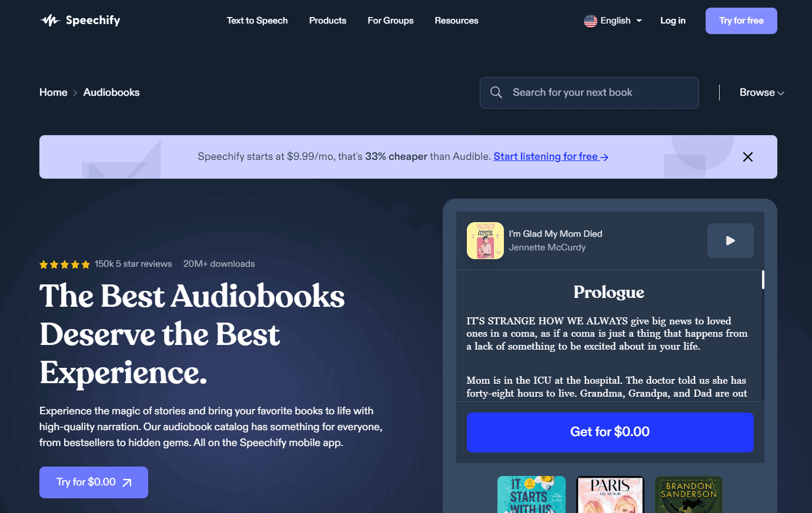Open the Products menu
Image resolution: width=812 pixels, height=513 pixels.
tap(328, 21)
